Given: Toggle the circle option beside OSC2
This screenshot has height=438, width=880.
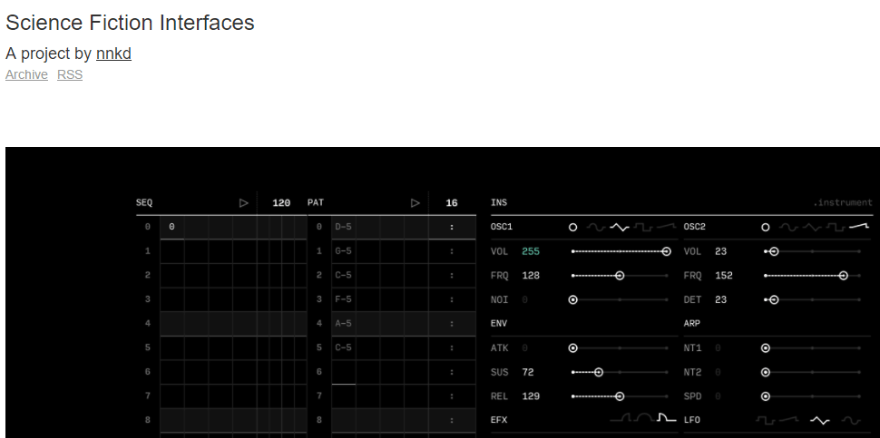Looking at the screenshot, I should (766, 227).
